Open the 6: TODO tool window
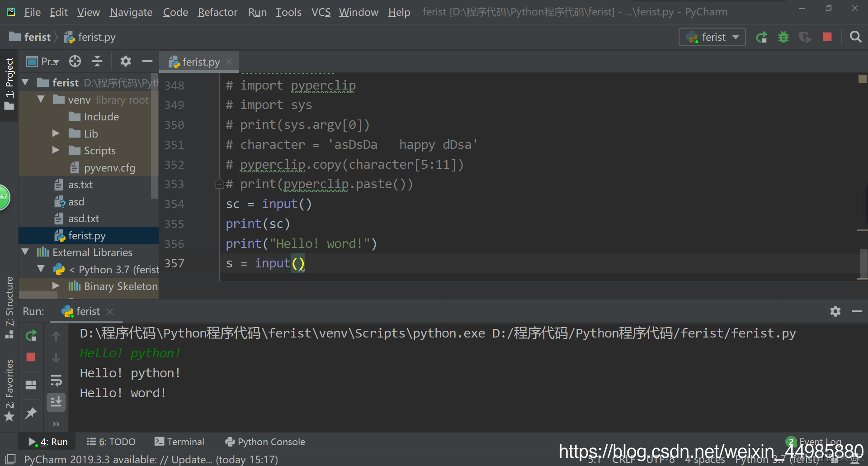Image resolution: width=868 pixels, height=466 pixels. click(x=111, y=442)
